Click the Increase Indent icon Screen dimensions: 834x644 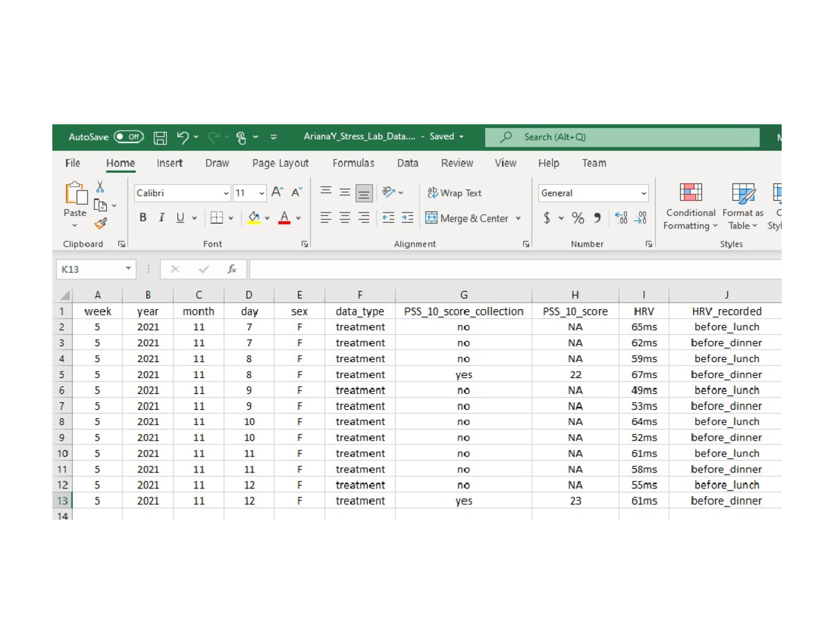pyautogui.click(x=407, y=218)
